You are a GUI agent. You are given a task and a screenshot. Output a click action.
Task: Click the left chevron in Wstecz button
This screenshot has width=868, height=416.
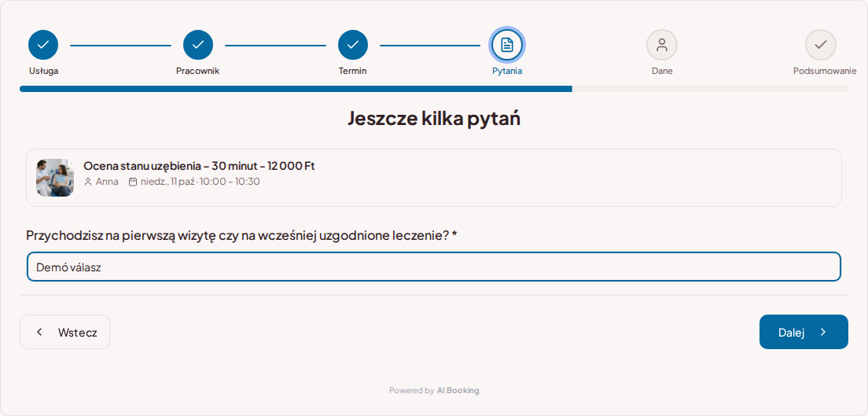[x=39, y=332]
